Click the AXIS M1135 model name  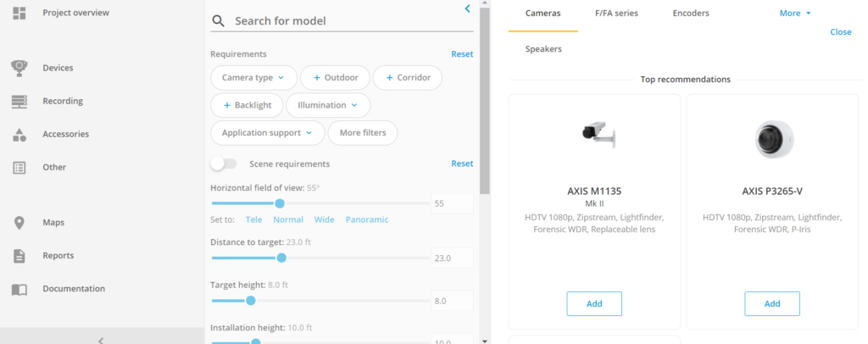coord(594,191)
